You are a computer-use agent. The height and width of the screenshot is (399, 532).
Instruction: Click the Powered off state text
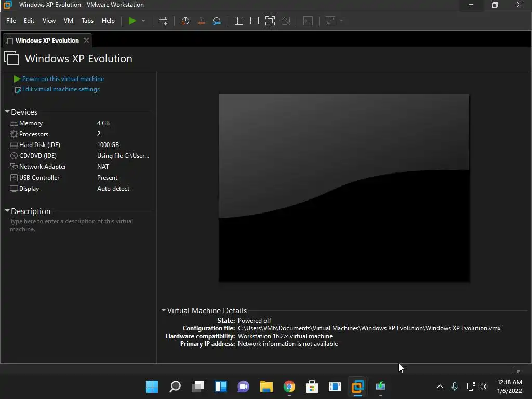click(255, 320)
